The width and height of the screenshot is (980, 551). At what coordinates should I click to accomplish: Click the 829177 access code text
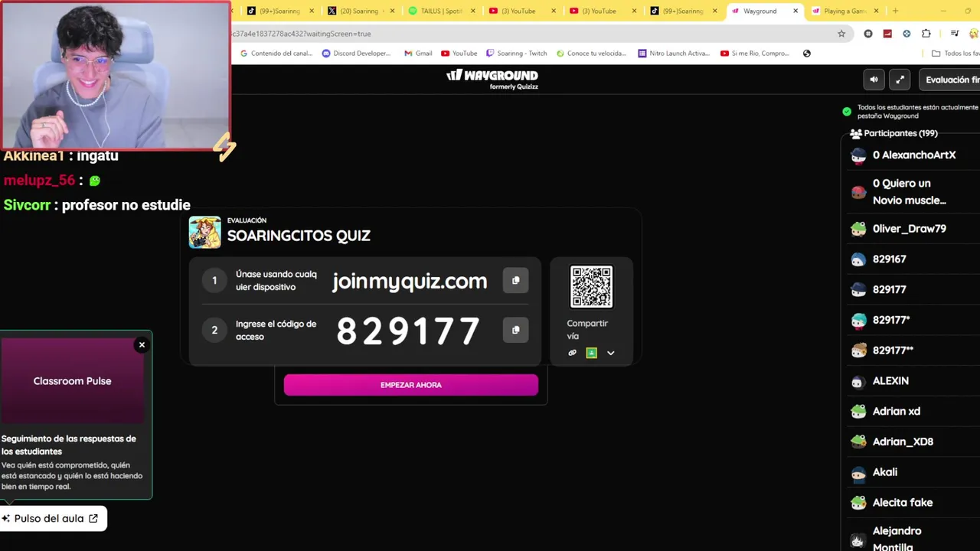pos(408,331)
